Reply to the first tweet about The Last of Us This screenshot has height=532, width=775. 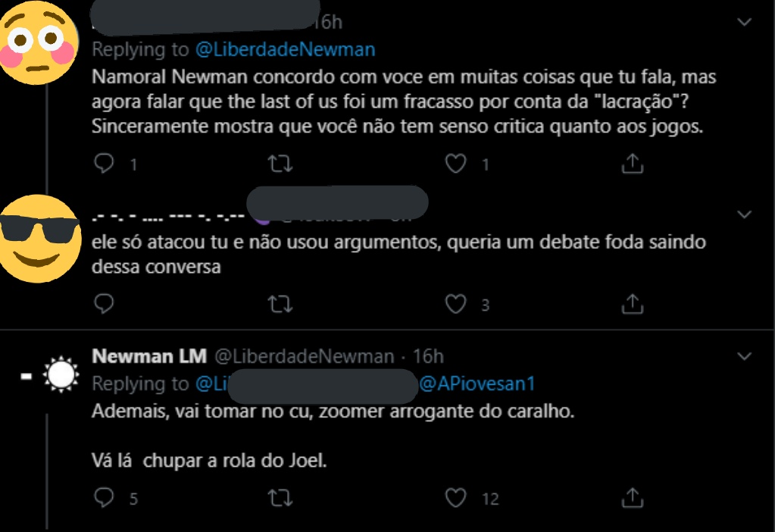click(104, 163)
